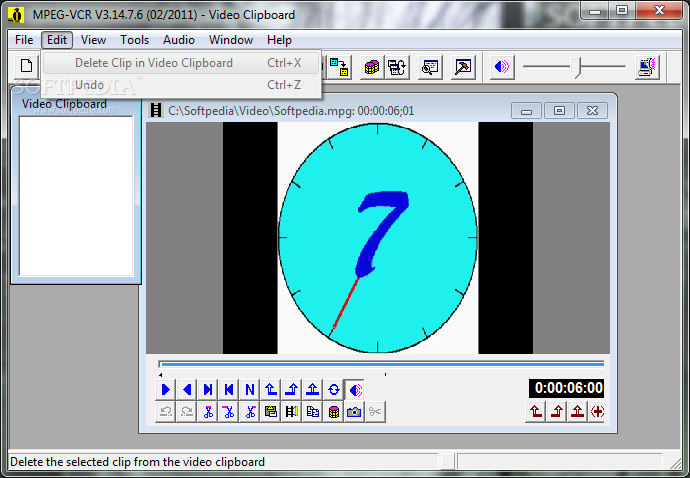Click the copy pages icon in player toolbar
Screen dimensions: 690x478
pyautogui.click(x=313, y=412)
